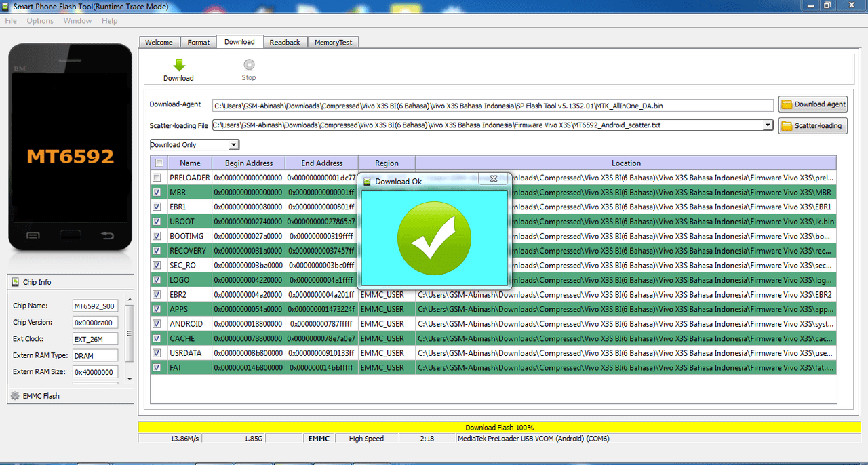Image resolution: width=868 pixels, height=465 pixels.
Task: Click the Smart Phone Flash Tool title bar icon
Action: pyautogui.click(x=5, y=5)
